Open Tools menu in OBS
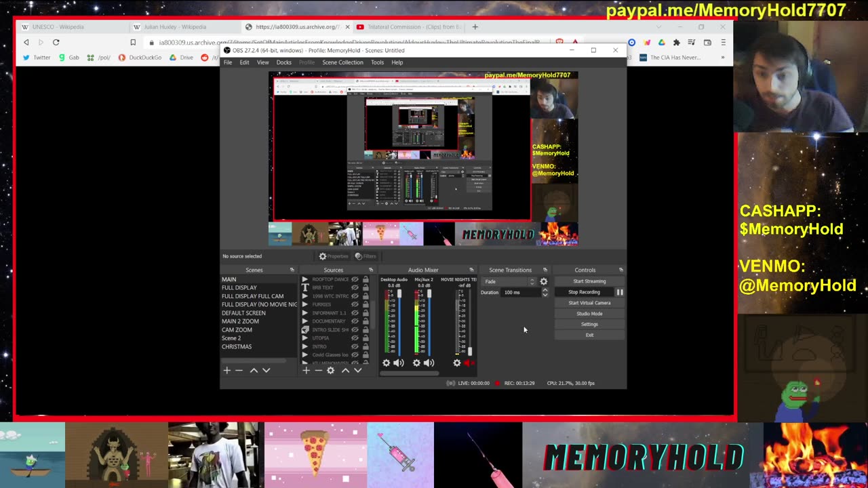Viewport: 868px width, 488px height. [377, 62]
